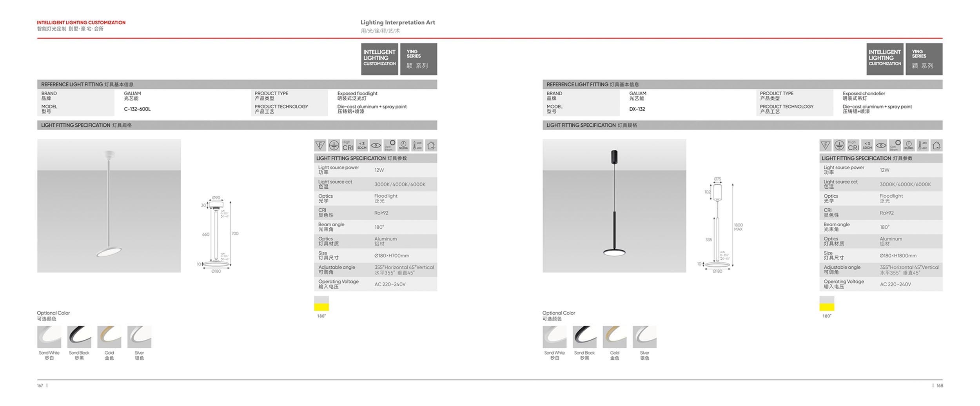Select Sand Black swatch for the C-132-600L floodlight
Screen dimensions: 980x406
79,337
